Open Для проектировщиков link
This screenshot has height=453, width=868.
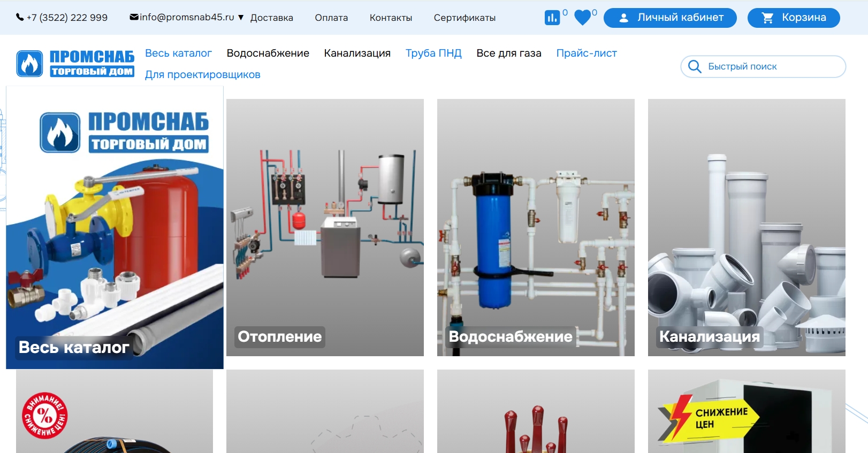coord(203,74)
